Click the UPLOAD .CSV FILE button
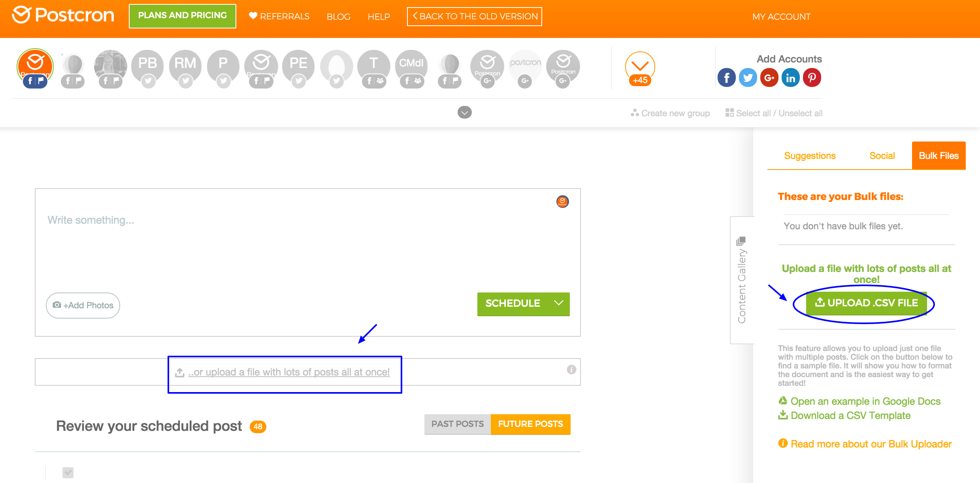This screenshot has height=483, width=980. [866, 303]
